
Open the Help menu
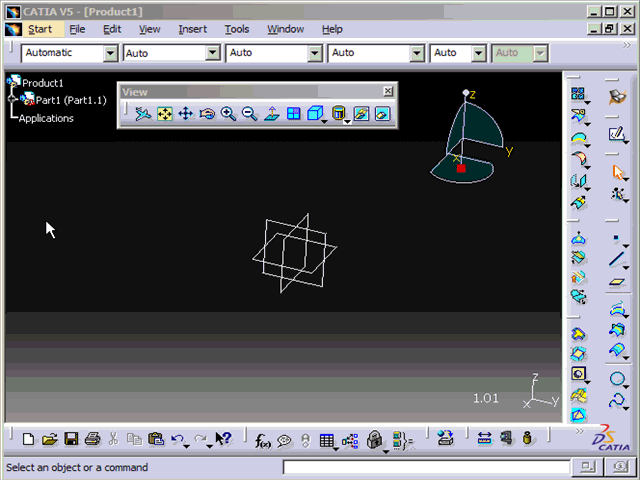[332, 29]
